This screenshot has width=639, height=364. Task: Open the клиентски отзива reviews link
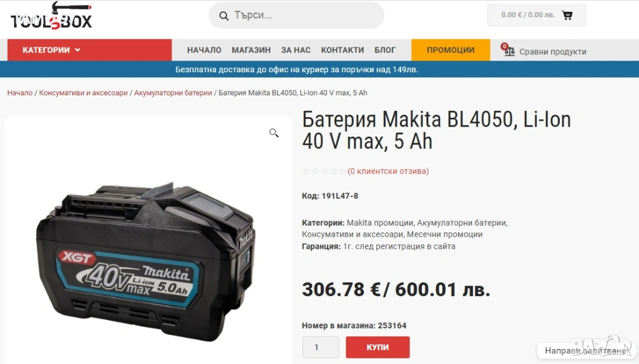[x=388, y=171]
